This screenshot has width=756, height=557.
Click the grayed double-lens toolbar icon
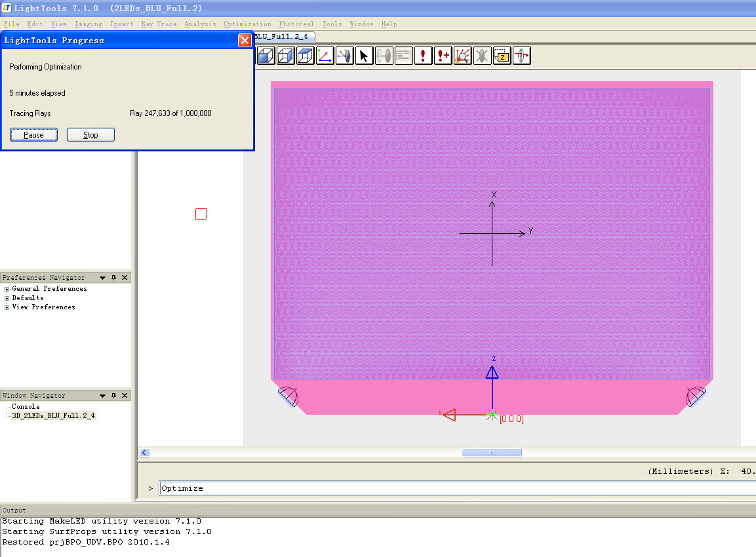[384, 56]
